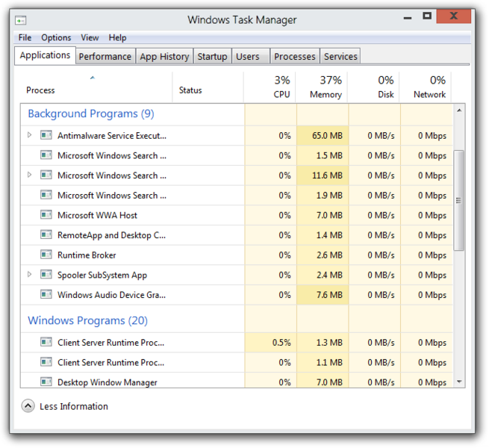Click the Windows Audio Device Graph icon

coord(46,295)
